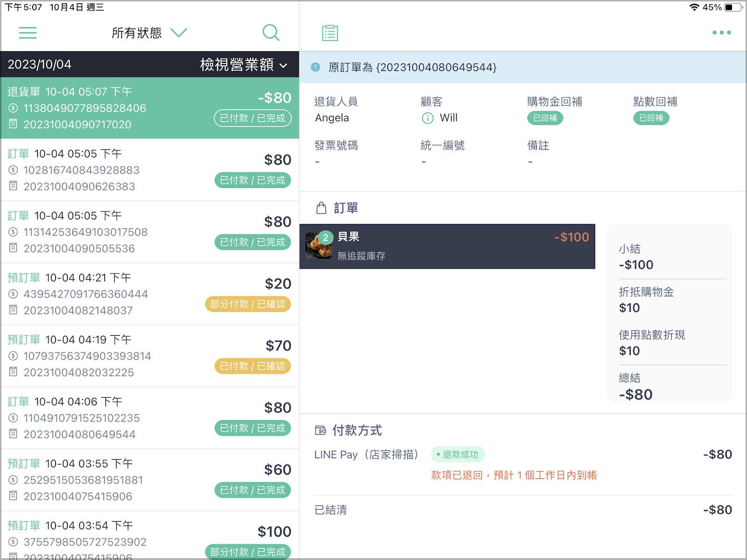Open the 03:55 預訂單 for $60
The width and height of the screenshot is (747, 560).
point(150,480)
